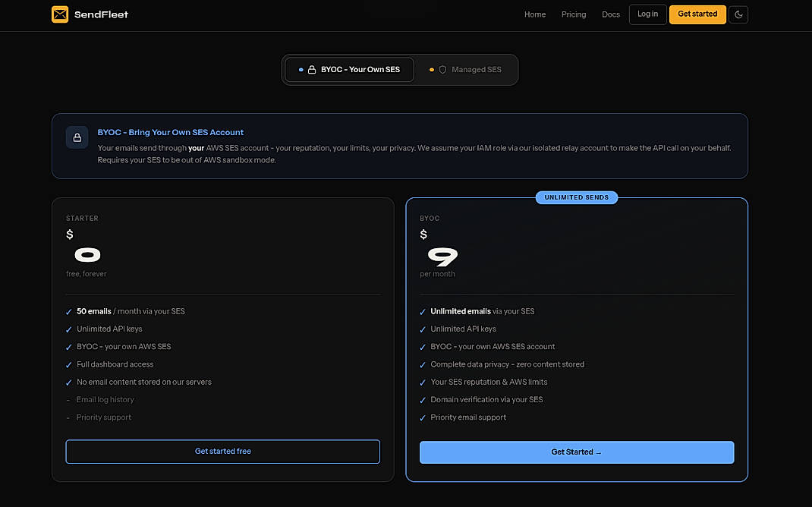
Task: Click the blue Get Started → button
Action: point(577,452)
